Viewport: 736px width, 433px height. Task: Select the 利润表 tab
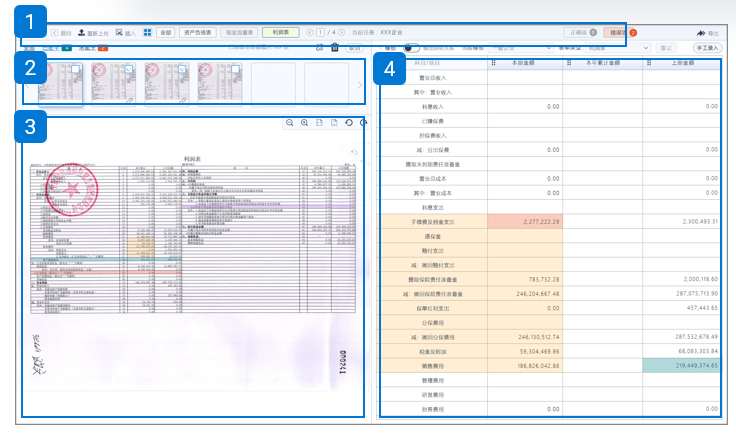281,33
